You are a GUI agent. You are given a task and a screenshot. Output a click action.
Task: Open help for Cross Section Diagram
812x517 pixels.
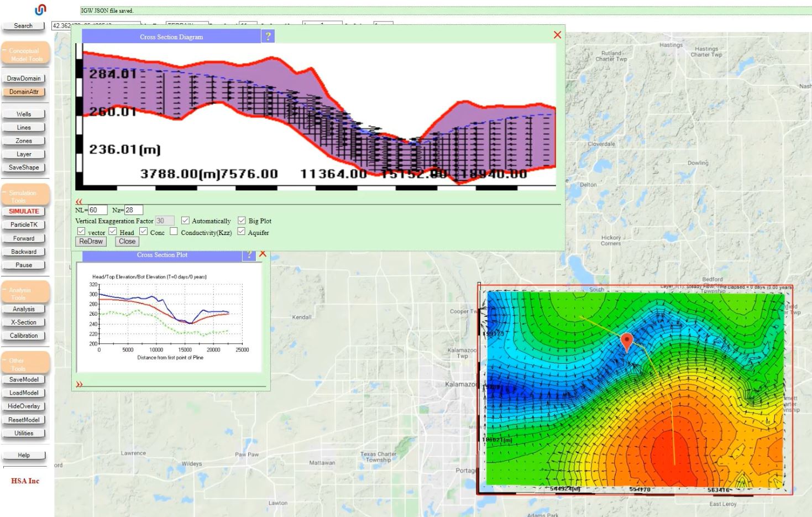pyautogui.click(x=268, y=36)
